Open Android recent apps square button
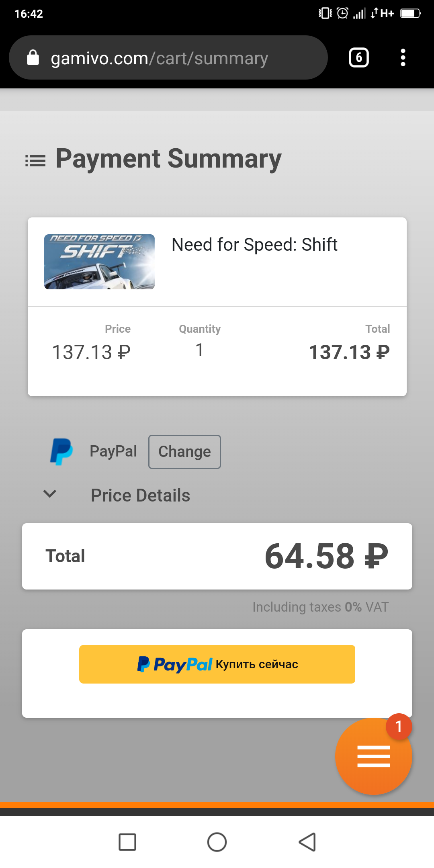This screenshot has height=868, width=434. (x=127, y=842)
